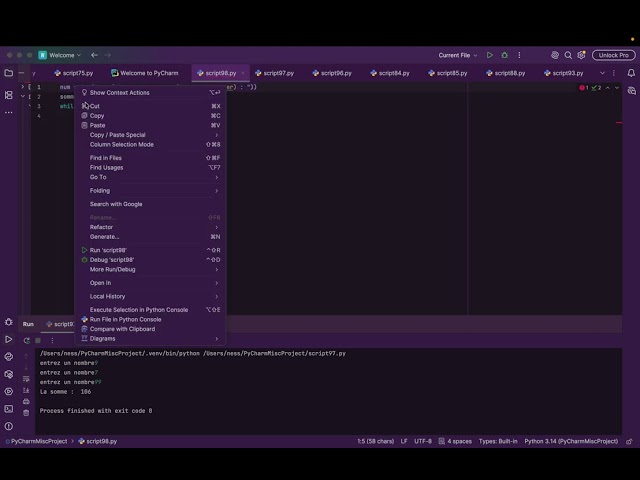Open the Debug tool window in left sidebar
This screenshot has height=480, width=640.
pos(9,322)
